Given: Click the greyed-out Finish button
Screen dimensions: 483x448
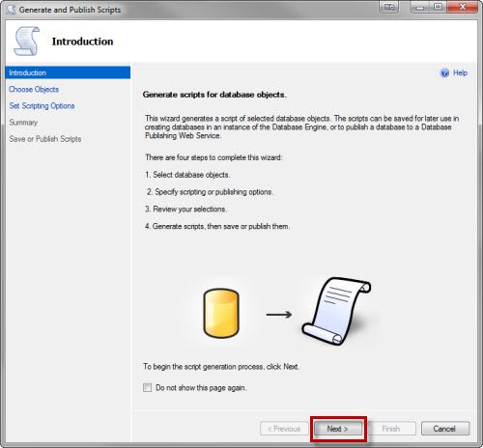Looking at the screenshot, I should tap(391, 429).
